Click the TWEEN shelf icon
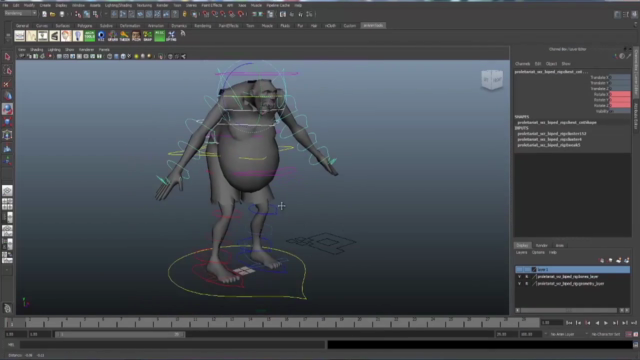Image resolution: width=640 pixels, height=360 pixels. click(x=124, y=36)
